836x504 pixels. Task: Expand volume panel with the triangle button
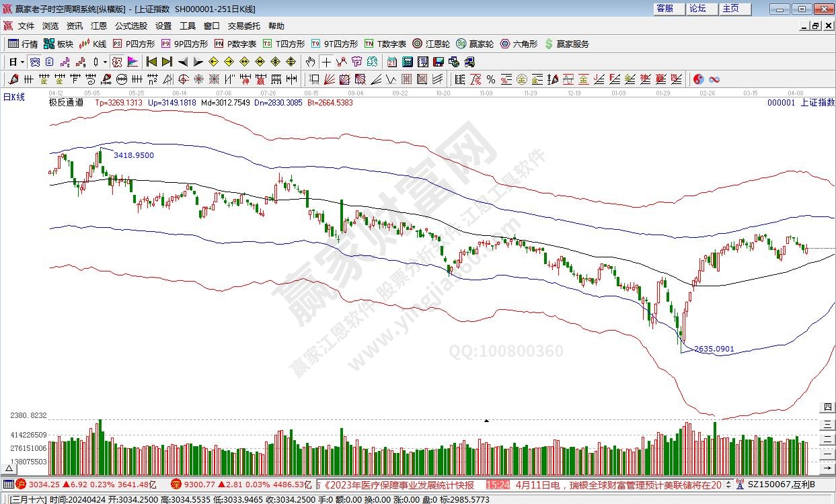(486, 420)
